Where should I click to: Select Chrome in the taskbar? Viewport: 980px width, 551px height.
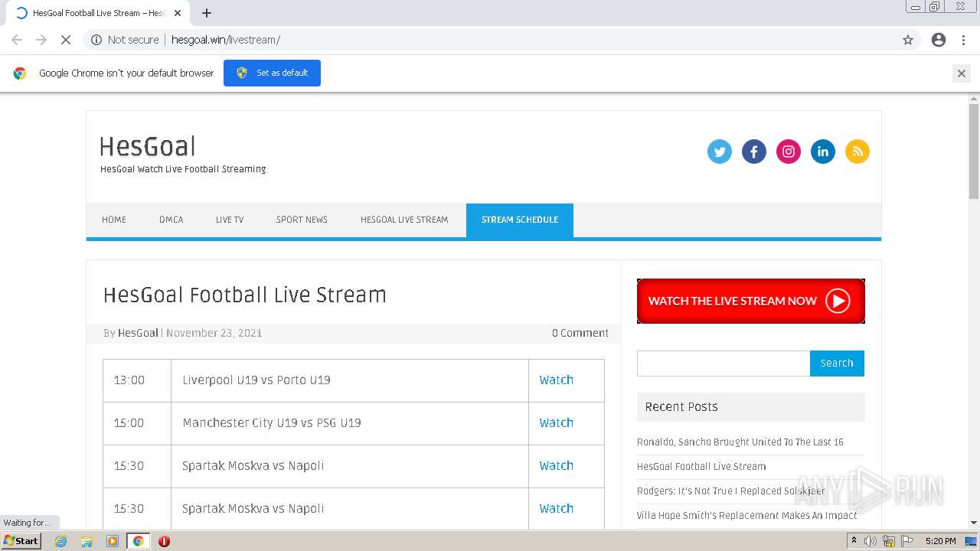[x=138, y=541]
